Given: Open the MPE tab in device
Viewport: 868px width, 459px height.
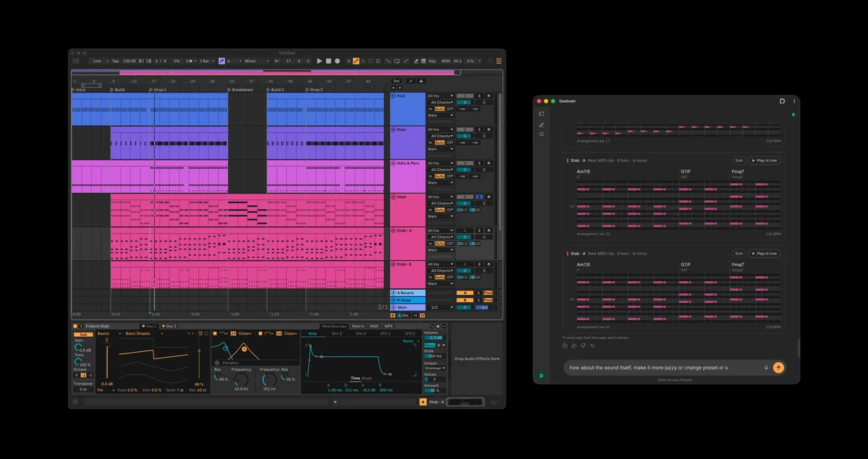Looking at the screenshot, I should pyautogui.click(x=388, y=326).
